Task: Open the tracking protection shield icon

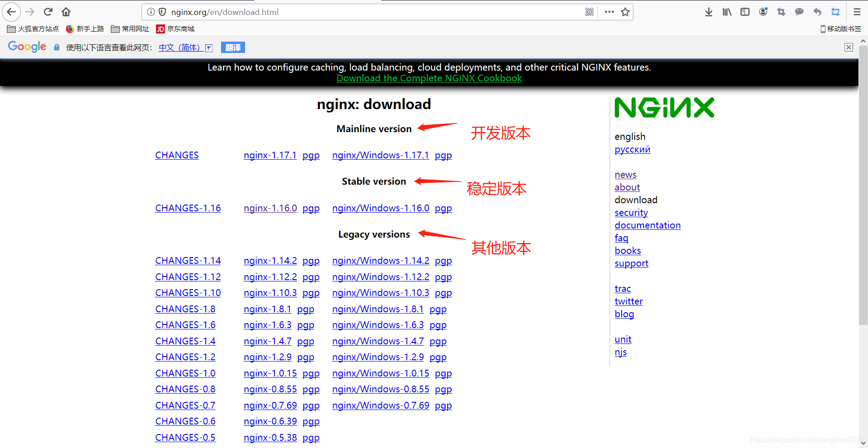Action: pos(162,12)
